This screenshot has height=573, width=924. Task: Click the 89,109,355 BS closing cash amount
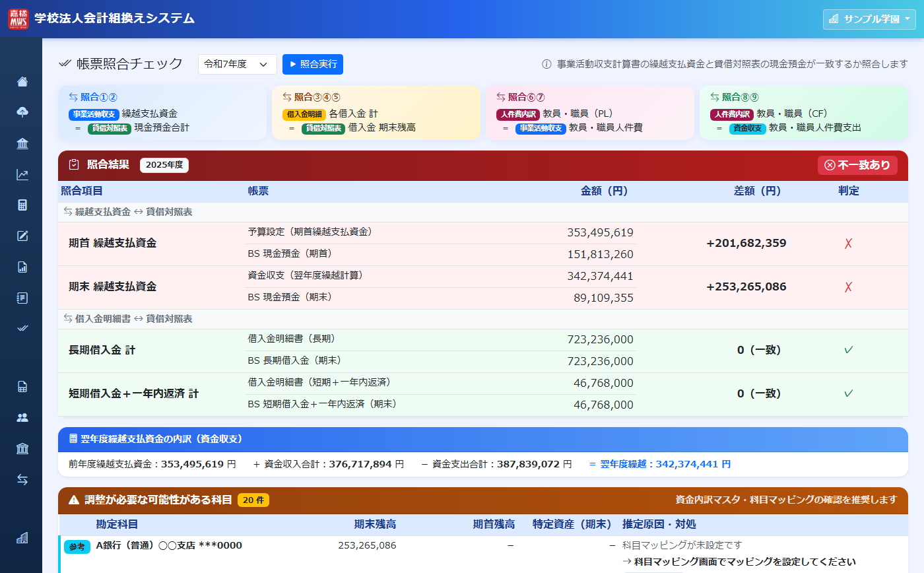604,298
